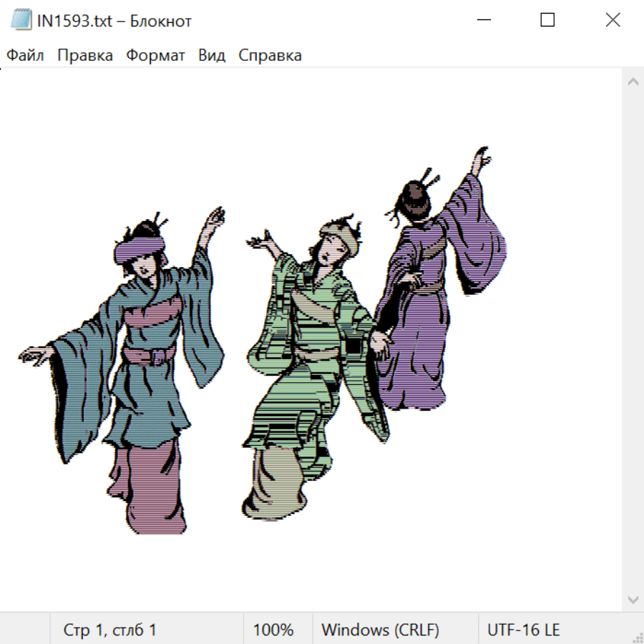The width and height of the screenshot is (644, 644).
Task: Click the Стр 1, стлб 1 status field
Action: point(109,630)
